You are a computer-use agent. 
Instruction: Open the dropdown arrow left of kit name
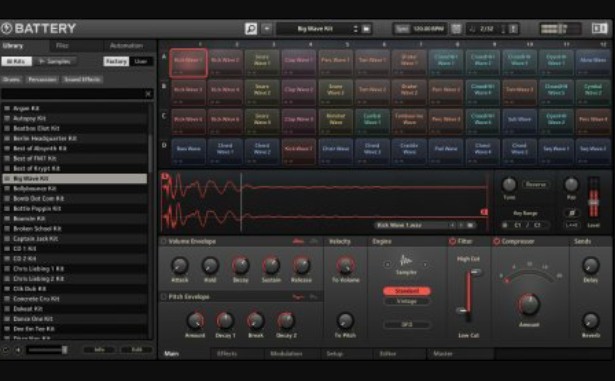point(267,29)
